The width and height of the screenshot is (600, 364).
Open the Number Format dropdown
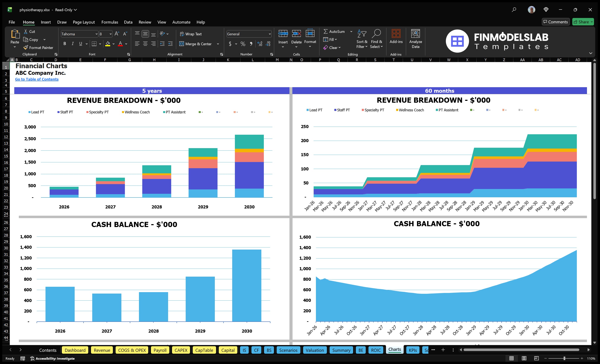pos(270,34)
